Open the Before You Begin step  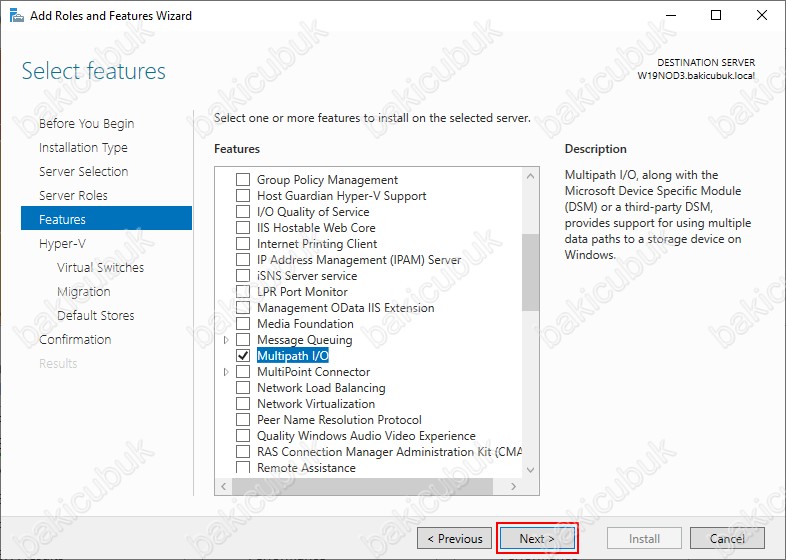click(x=86, y=123)
